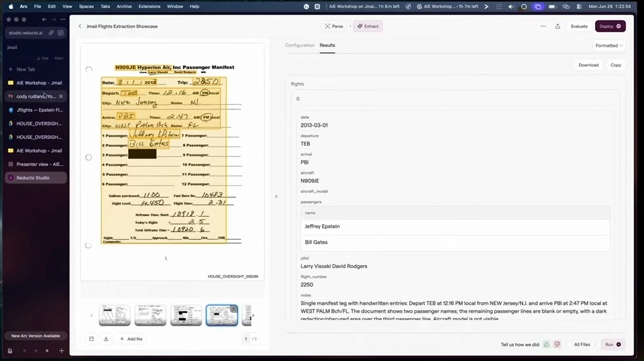Go back from Jmail Flights Extraction Showcase
The image size is (644, 361).
(80, 26)
